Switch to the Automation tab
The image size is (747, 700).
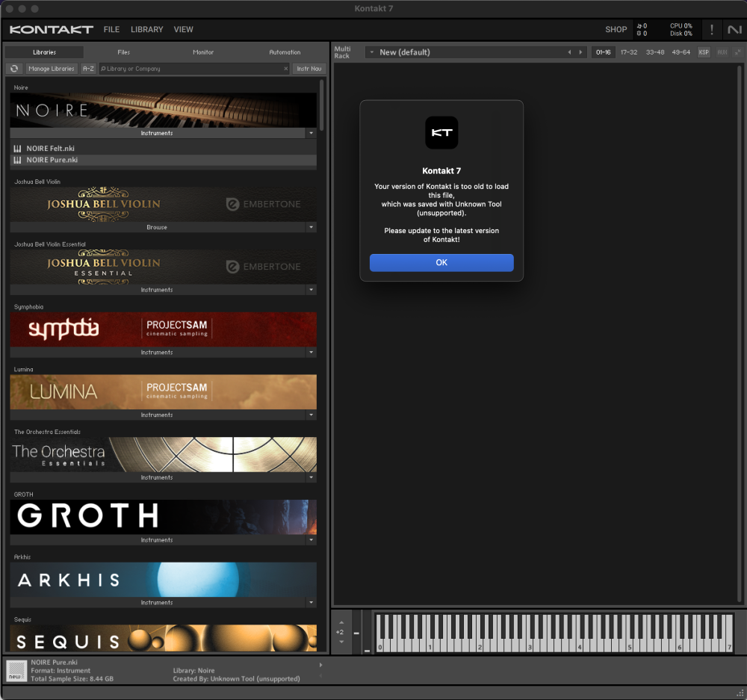pos(285,52)
